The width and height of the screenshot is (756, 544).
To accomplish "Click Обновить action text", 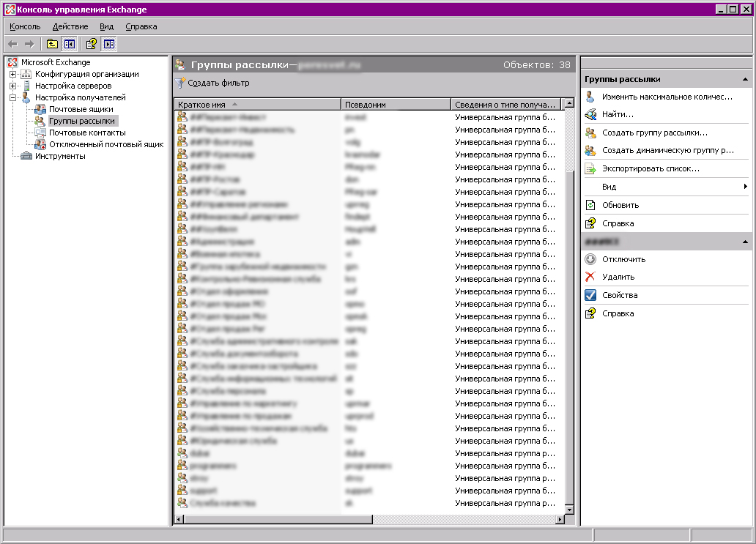I will (620, 205).
